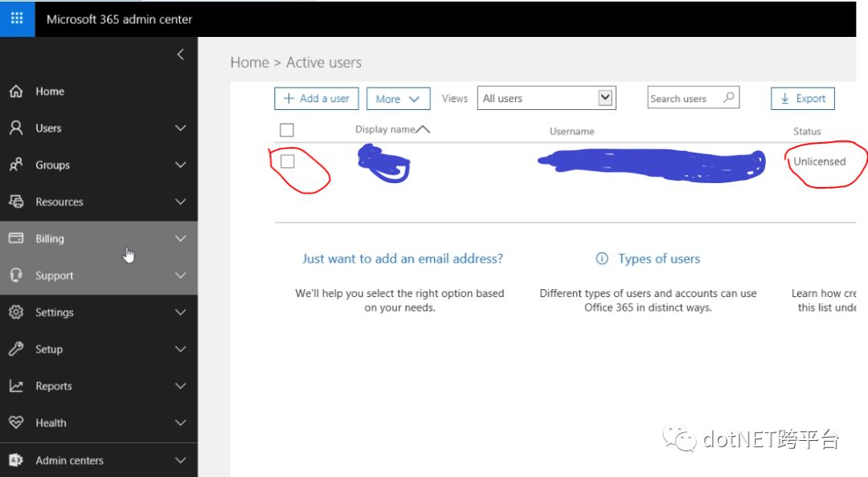Expand the Health menu chevron

coord(181,422)
